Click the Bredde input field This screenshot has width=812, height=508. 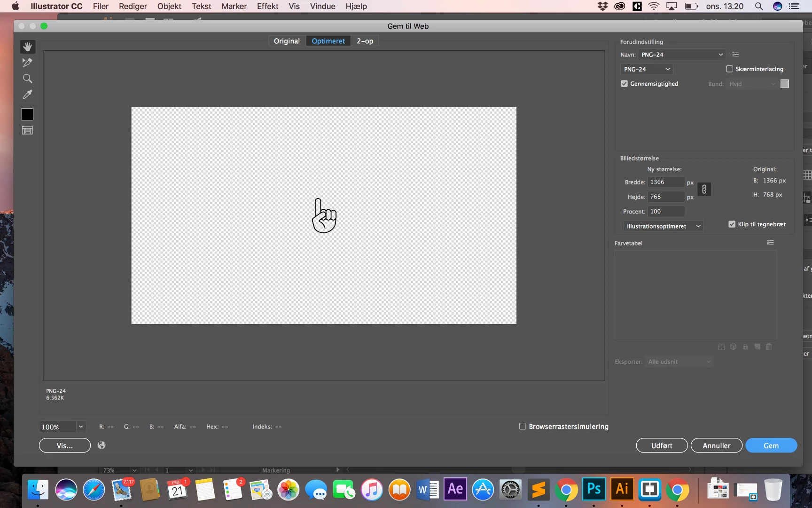[x=666, y=182]
